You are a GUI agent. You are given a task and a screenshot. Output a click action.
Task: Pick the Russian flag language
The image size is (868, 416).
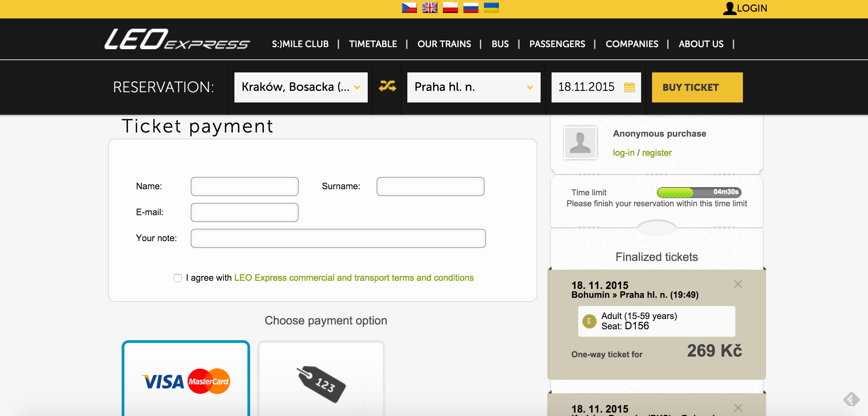click(471, 8)
